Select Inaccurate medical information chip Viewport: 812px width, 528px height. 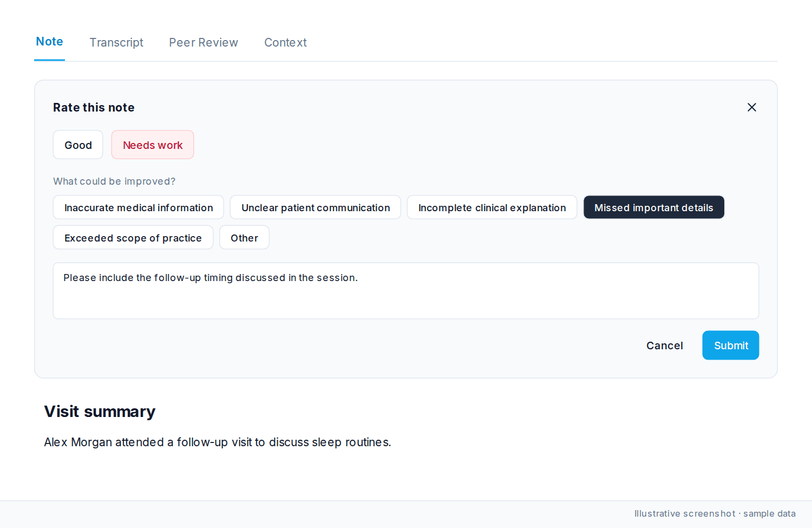pyautogui.click(x=139, y=207)
